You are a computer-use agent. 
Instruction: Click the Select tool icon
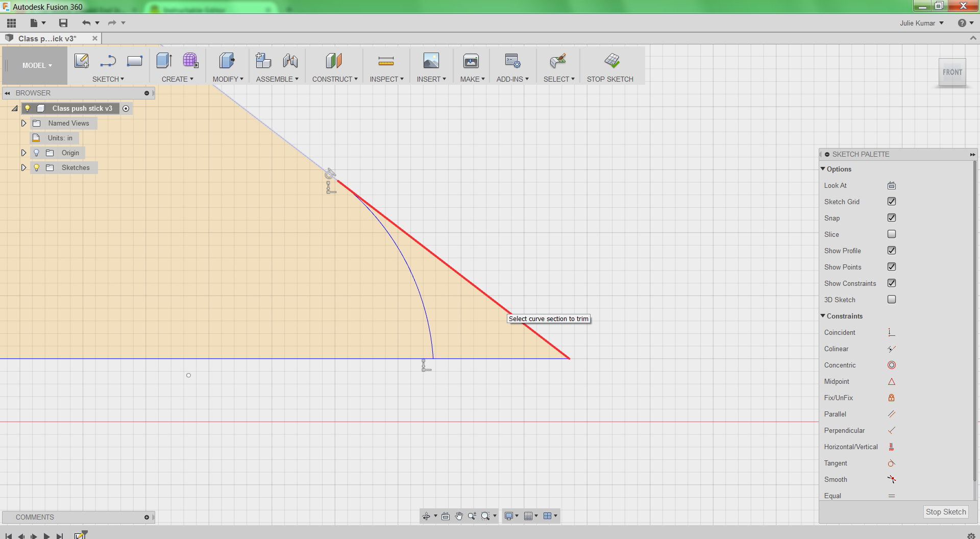pyautogui.click(x=558, y=61)
